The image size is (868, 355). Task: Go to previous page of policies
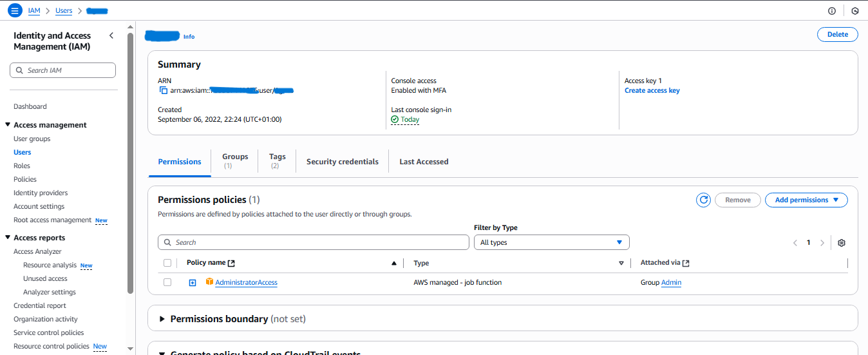pyautogui.click(x=795, y=243)
